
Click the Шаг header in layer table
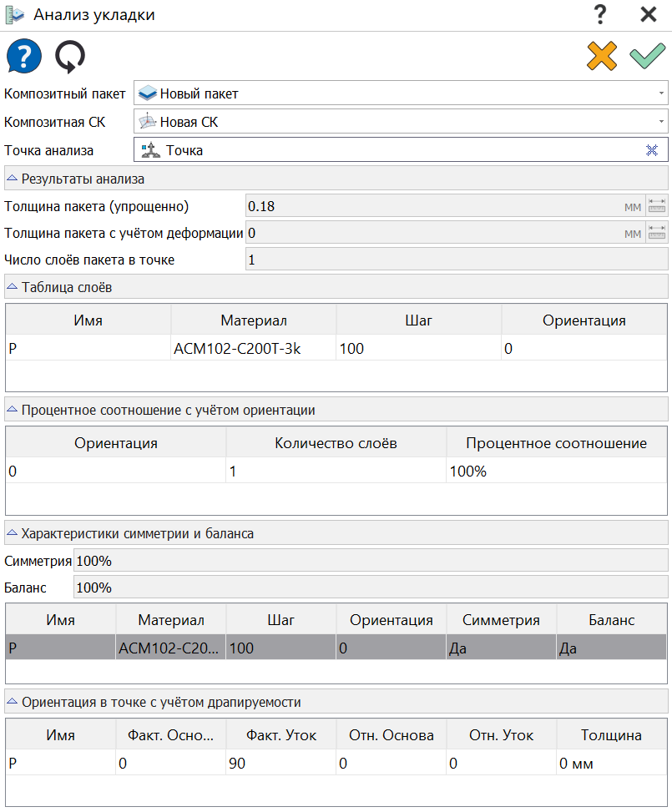418,320
